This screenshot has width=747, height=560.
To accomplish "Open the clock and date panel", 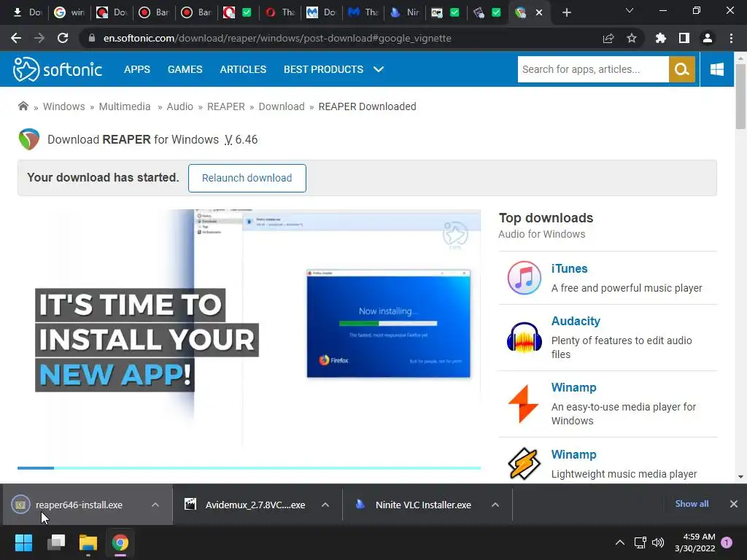I will 694,542.
